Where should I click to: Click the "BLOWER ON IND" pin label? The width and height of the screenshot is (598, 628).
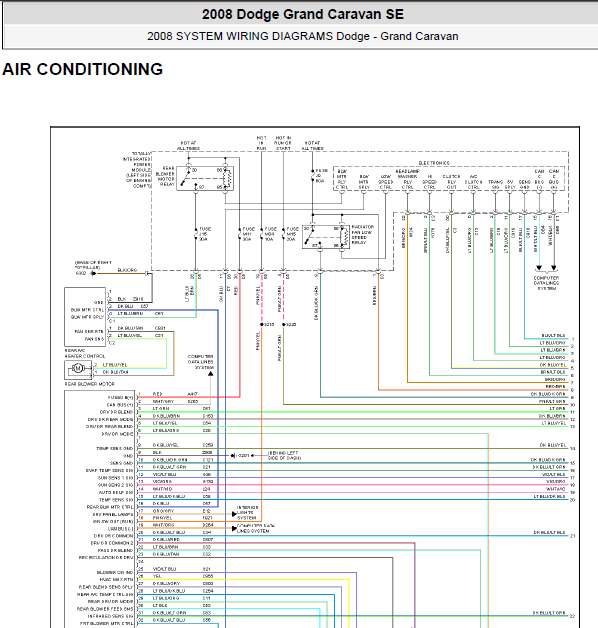point(115,573)
